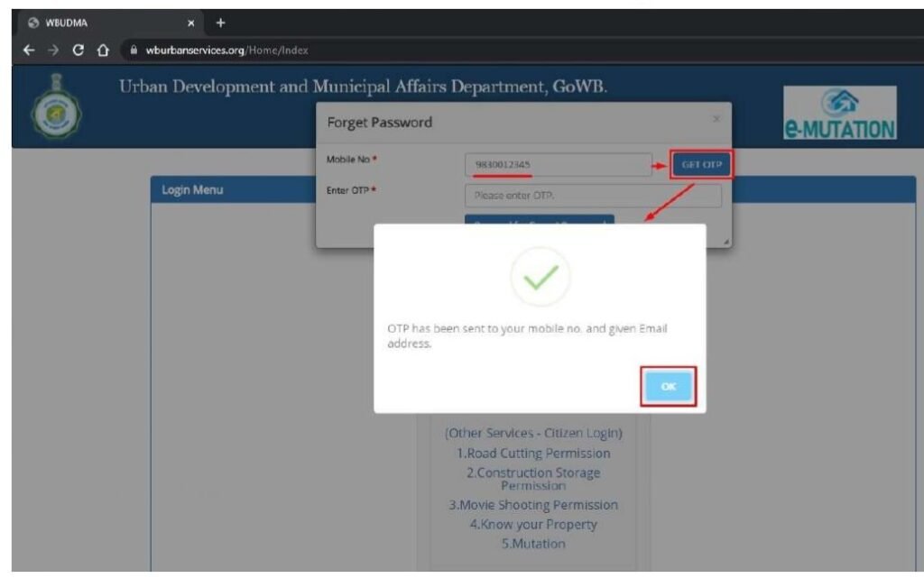Click the address bar URL
This screenshot has height=578, width=924.
tap(226, 50)
